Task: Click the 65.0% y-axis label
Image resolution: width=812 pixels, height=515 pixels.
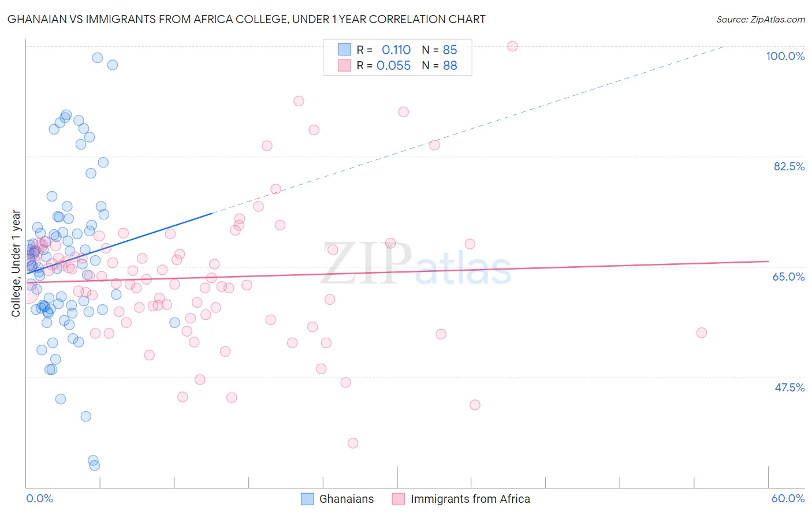Action: 788,277
